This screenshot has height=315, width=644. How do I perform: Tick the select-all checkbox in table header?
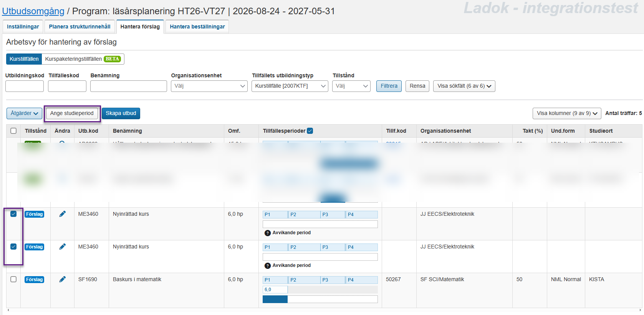click(13, 131)
